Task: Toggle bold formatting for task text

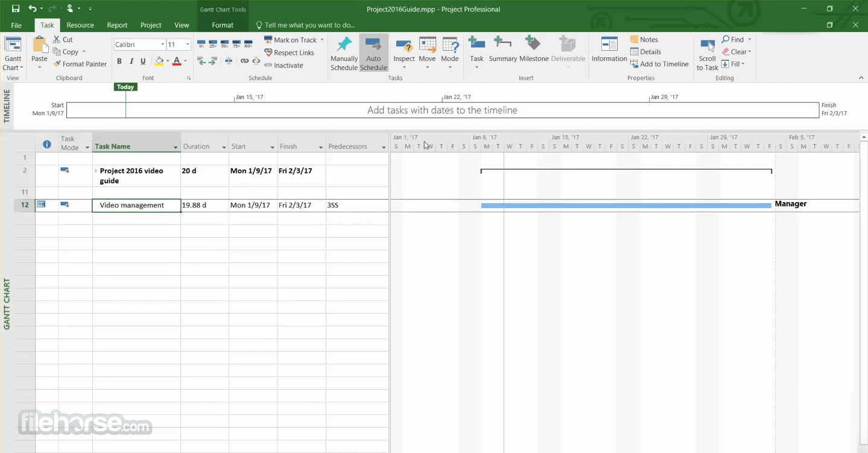Action: click(x=119, y=61)
